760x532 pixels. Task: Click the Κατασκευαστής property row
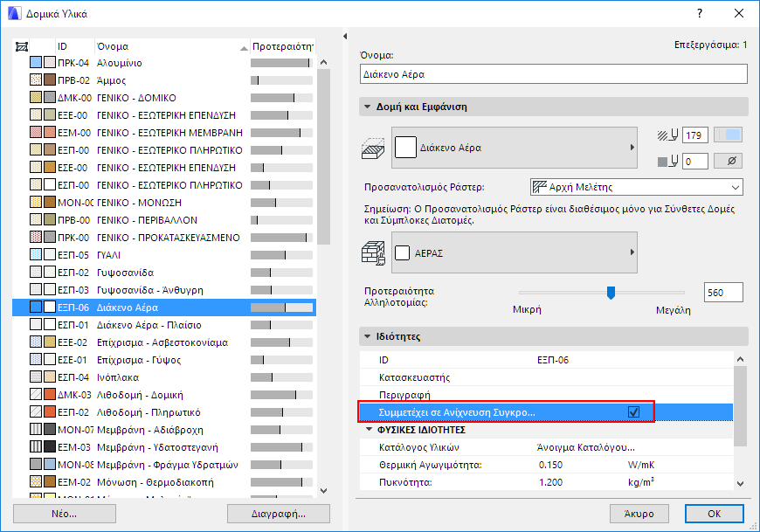point(546,377)
